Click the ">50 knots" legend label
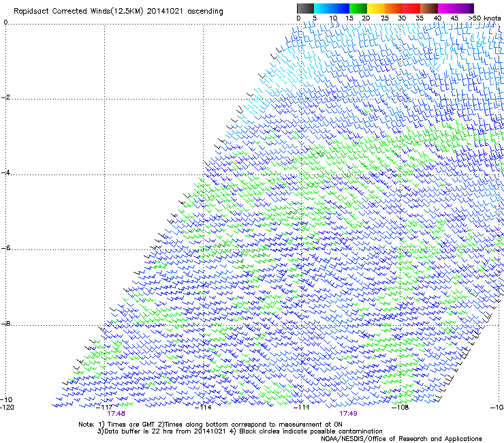 coord(484,18)
